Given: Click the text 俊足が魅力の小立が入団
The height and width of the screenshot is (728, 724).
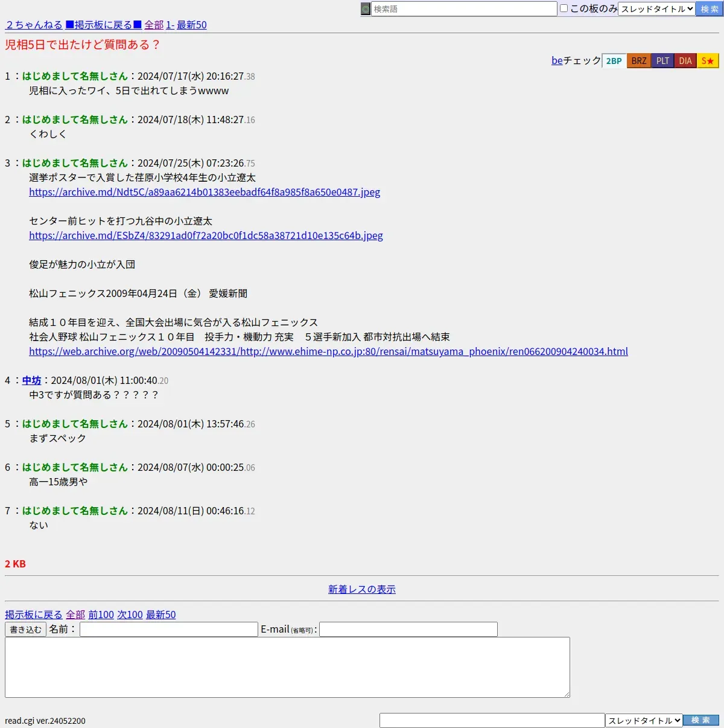Looking at the screenshot, I should tap(82, 264).
